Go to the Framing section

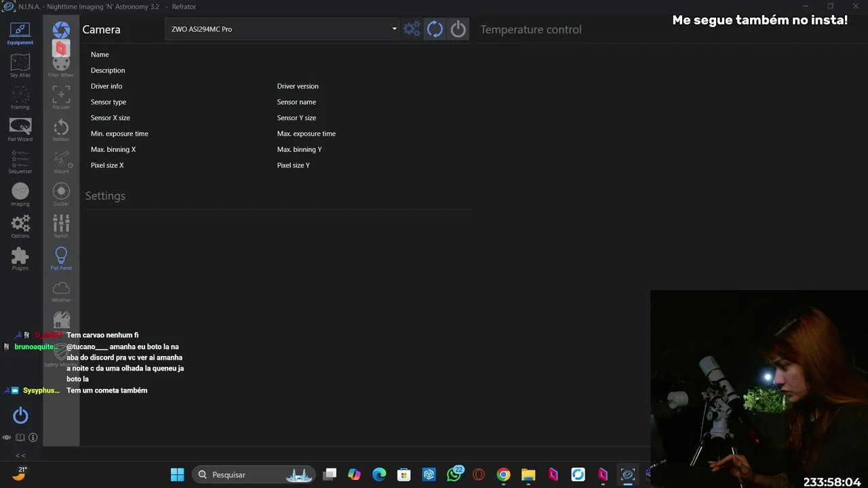click(x=20, y=98)
